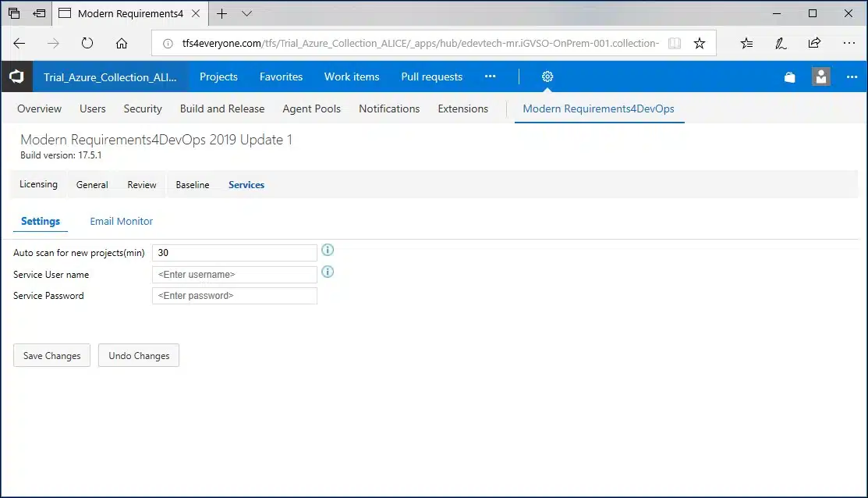Click the Azure DevOps logo icon
Image resolution: width=868 pixels, height=498 pixels.
16,76
